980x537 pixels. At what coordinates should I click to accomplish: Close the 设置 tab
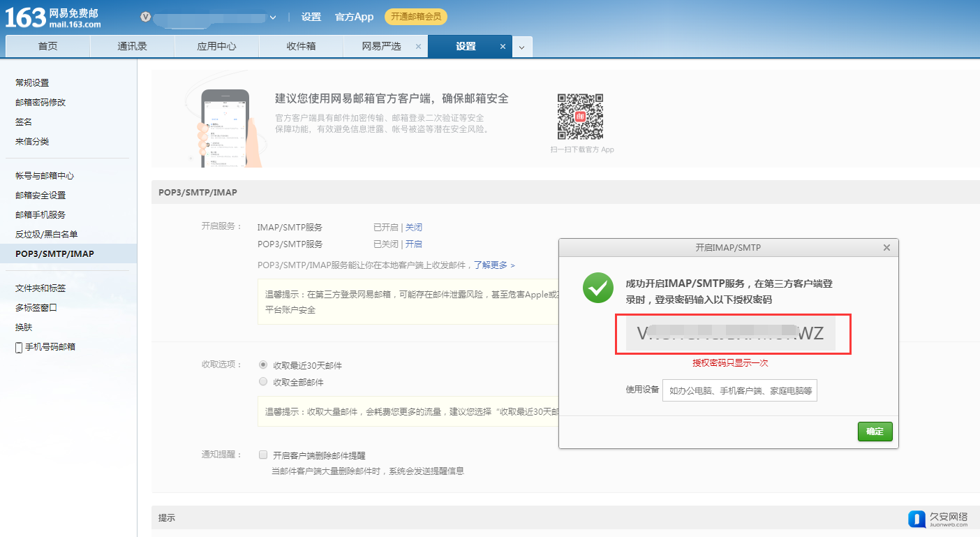503,47
